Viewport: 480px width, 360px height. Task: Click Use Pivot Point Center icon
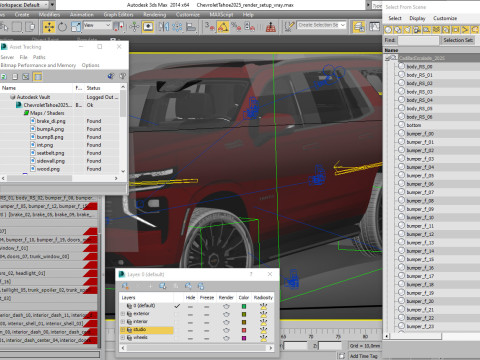tap(119, 27)
